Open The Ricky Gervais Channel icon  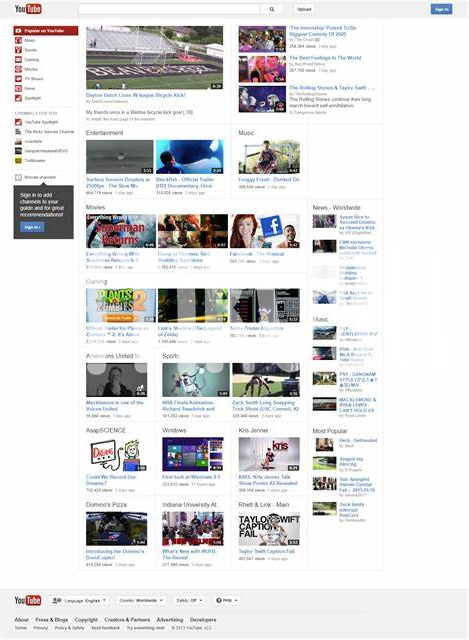click(18, 132)
